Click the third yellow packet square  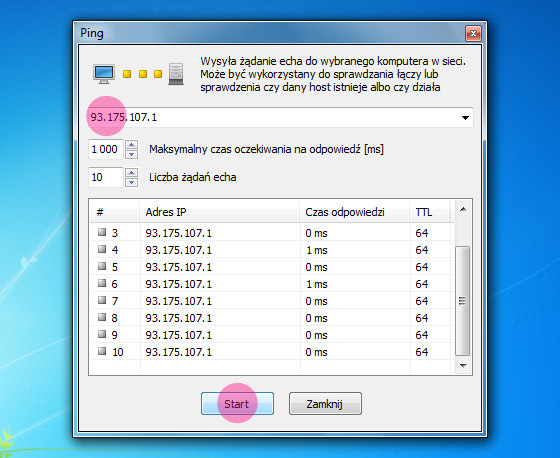click(158, 74)
